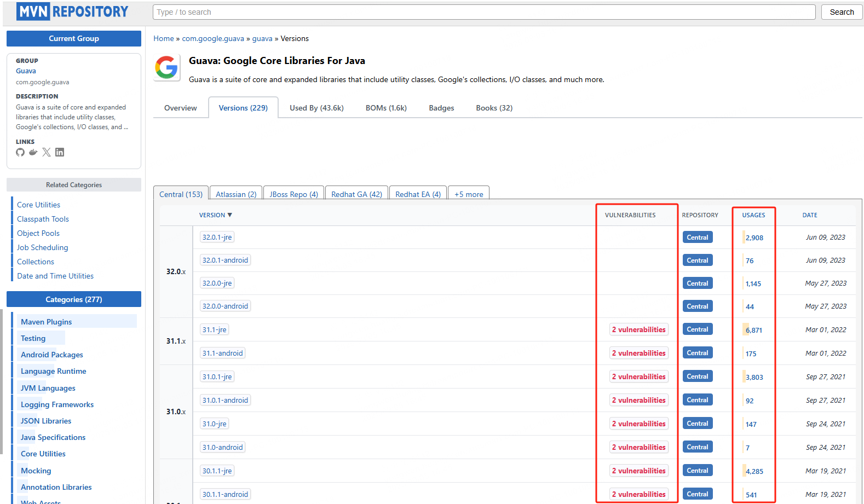864x504 pixels.
Task: Click the Central badge for 31.1-android
Action: 697,353
